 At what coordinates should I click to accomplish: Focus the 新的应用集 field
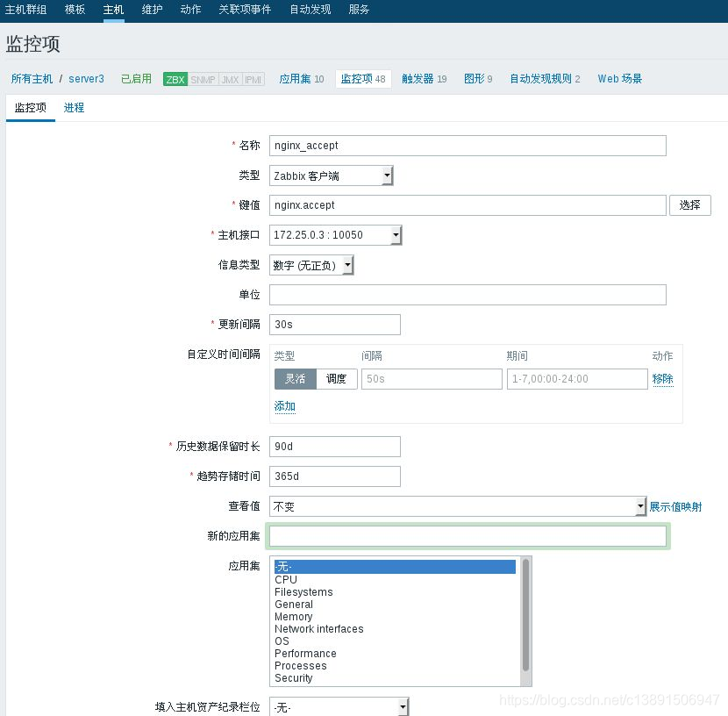point(467,536)
